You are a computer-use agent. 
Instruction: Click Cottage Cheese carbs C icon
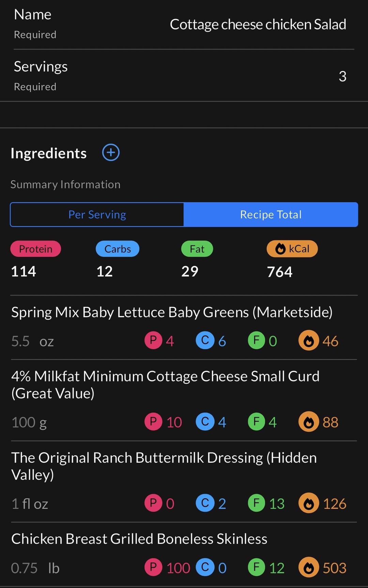[x=205, y=422]
